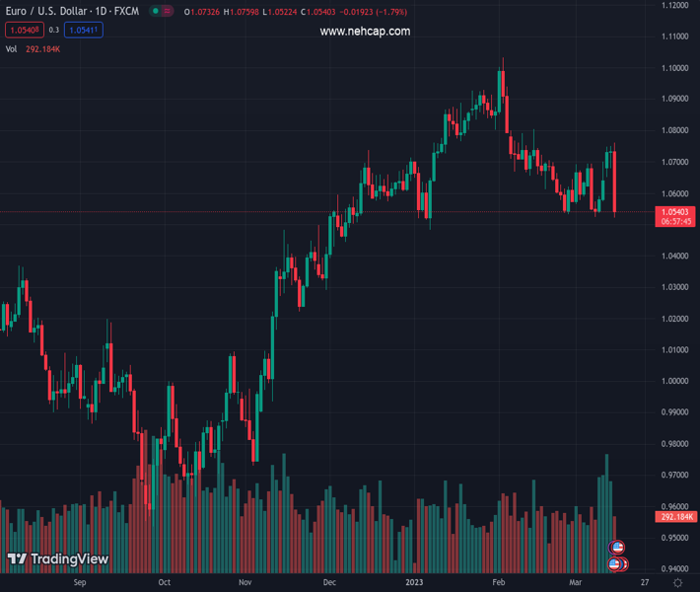Click the 1.00000 price level on axis

coord(675,382)
